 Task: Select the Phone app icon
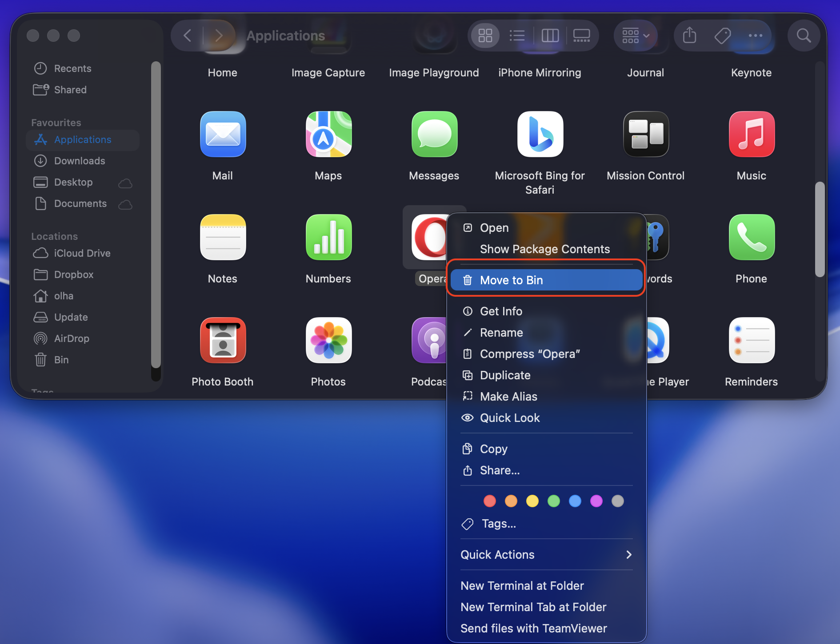(x=752, y=237)
